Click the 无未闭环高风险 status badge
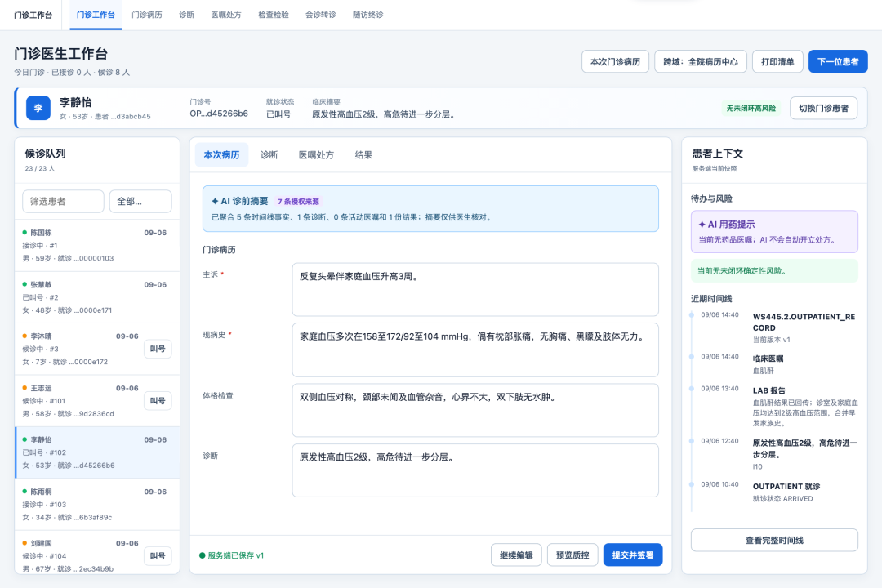Image resolution: width=882 pixels, height=588 pixels. click(751, 108)
